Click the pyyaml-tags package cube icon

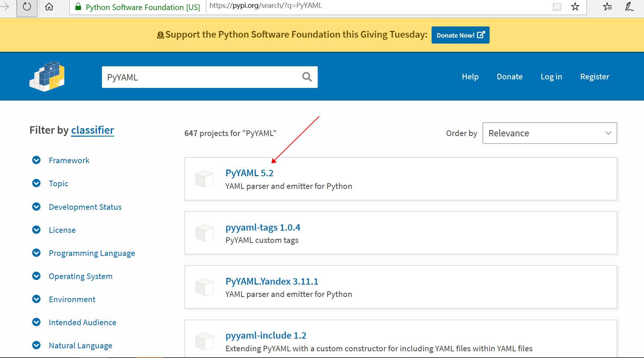[x=205, y=233]
